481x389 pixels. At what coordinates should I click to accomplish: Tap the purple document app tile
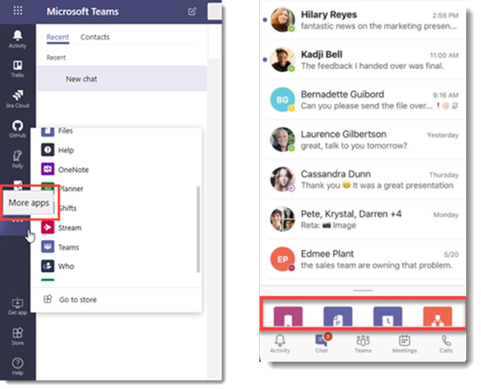pyautogui.click(x=338, y=316)
